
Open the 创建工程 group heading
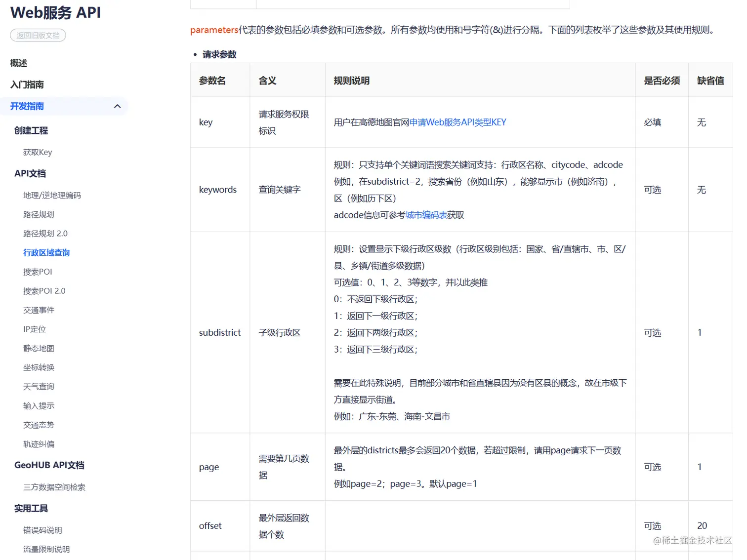31,130
